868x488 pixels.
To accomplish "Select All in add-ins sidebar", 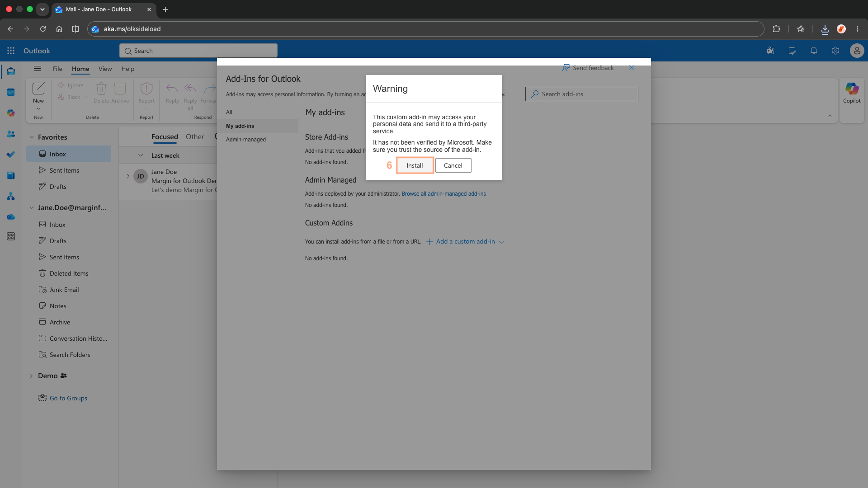I will click(x=229, y=113).
